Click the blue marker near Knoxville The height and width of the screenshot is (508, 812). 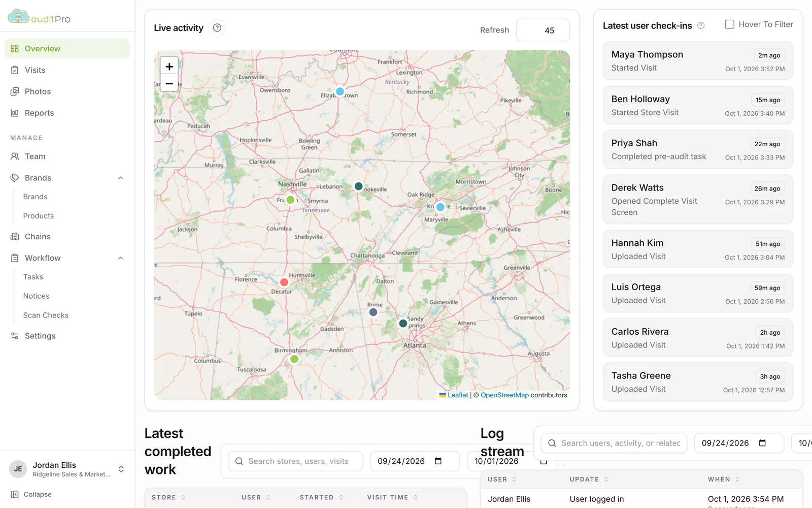(441, 207)
